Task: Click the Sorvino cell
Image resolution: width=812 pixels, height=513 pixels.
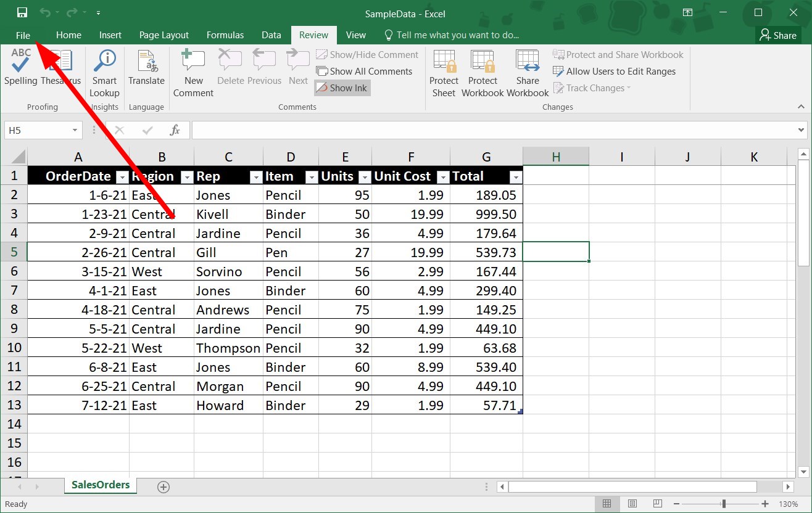Action: (x=228, y=271)
